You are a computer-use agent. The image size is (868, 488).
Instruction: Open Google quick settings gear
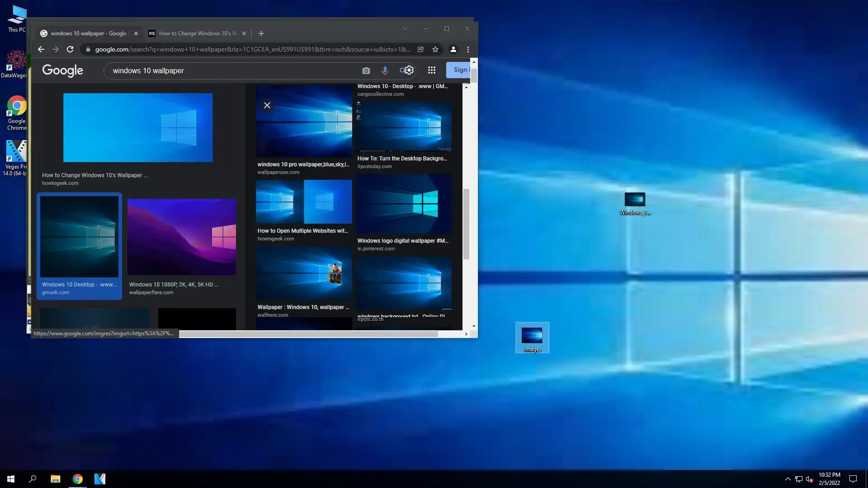(409, 70)
